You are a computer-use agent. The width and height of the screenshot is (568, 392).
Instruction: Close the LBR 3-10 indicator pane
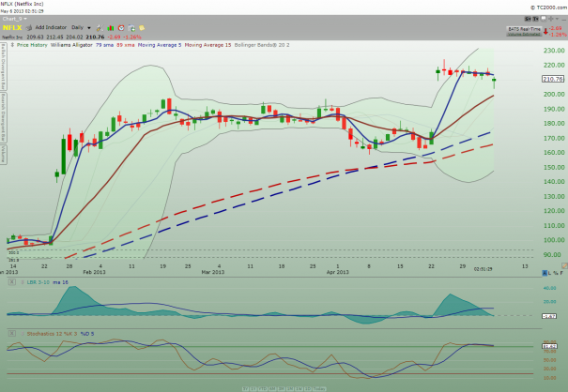tap(12, 282)
